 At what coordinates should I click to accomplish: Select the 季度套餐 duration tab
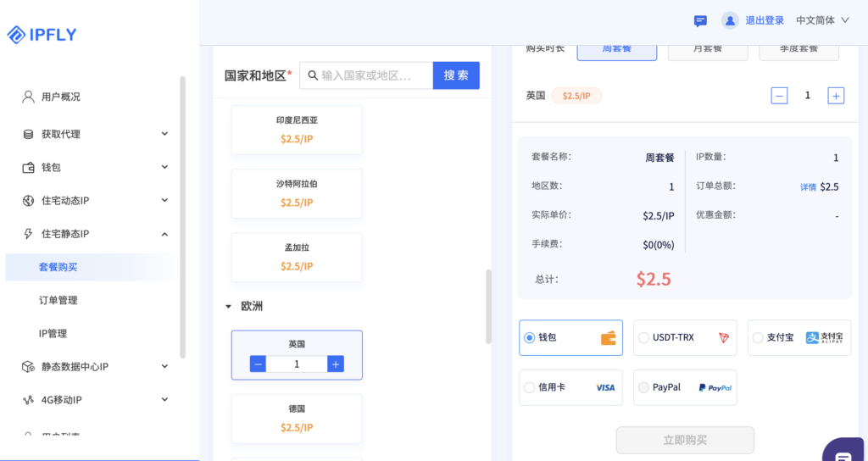[798, 49]
